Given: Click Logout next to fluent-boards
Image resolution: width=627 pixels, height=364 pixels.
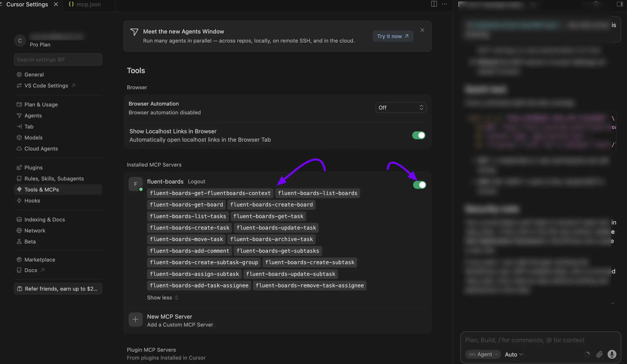Looking at the screenshot, I should 196,182.
